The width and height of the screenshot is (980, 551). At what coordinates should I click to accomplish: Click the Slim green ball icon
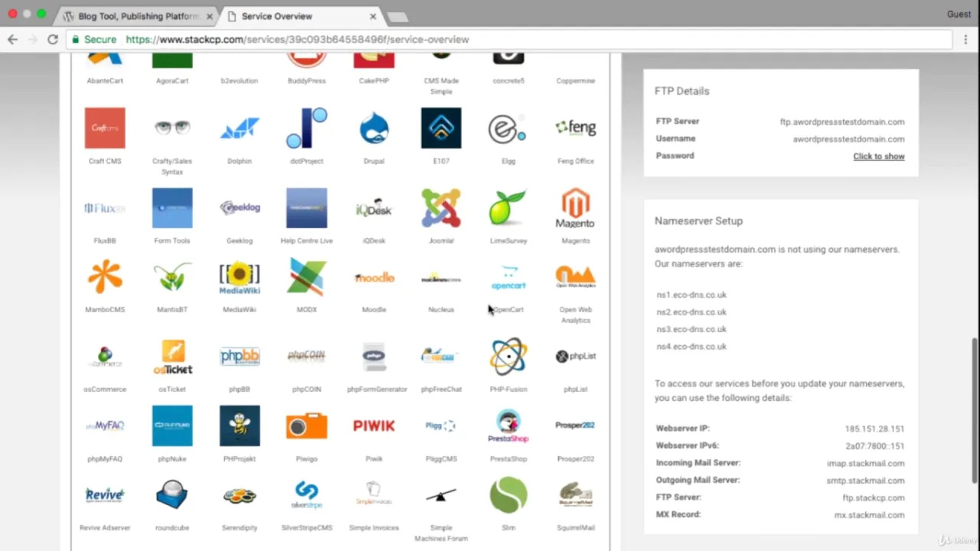pos(508,495)
